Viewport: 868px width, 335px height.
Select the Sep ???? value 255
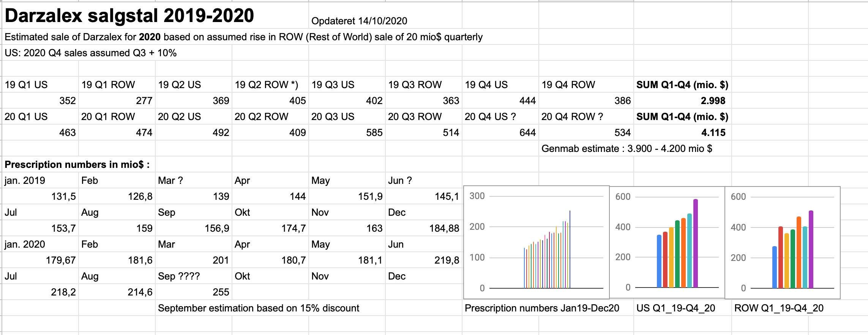(194, 292)
